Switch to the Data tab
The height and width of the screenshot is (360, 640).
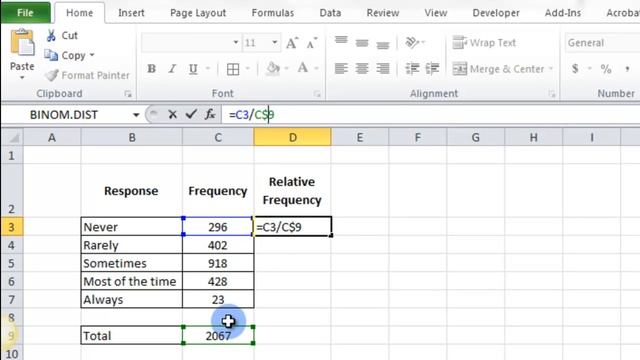click(x=330, y=13)
